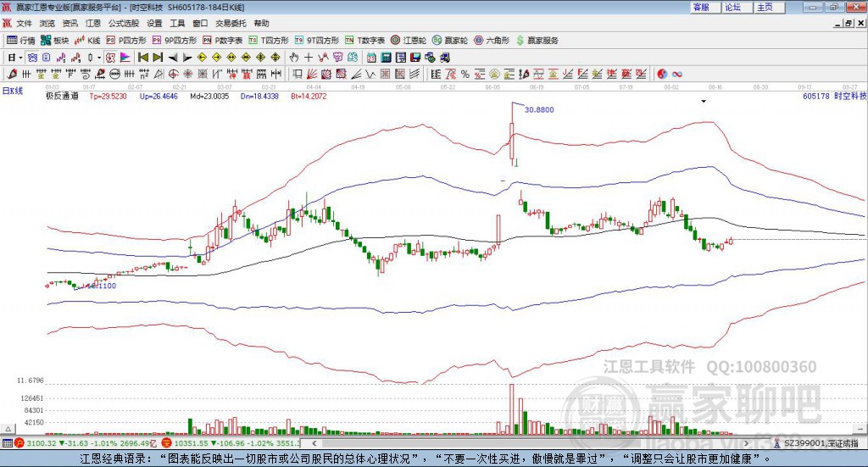Open the 交易委托 menu
This screenshot has height=467, width=868.
(231, 23)
